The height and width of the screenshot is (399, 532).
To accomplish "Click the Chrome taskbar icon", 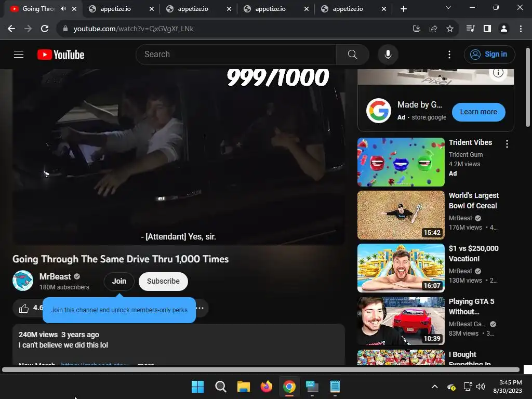I will click(289, 387).
